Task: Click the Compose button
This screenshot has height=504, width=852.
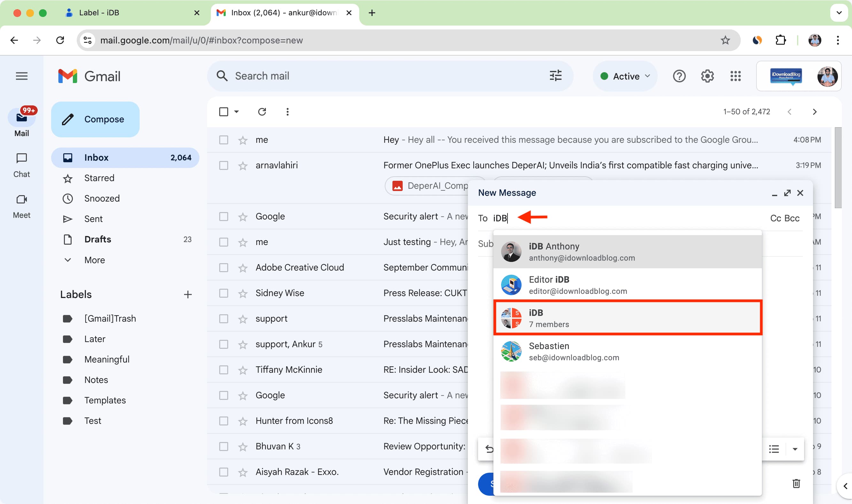Action: [95, 119]
